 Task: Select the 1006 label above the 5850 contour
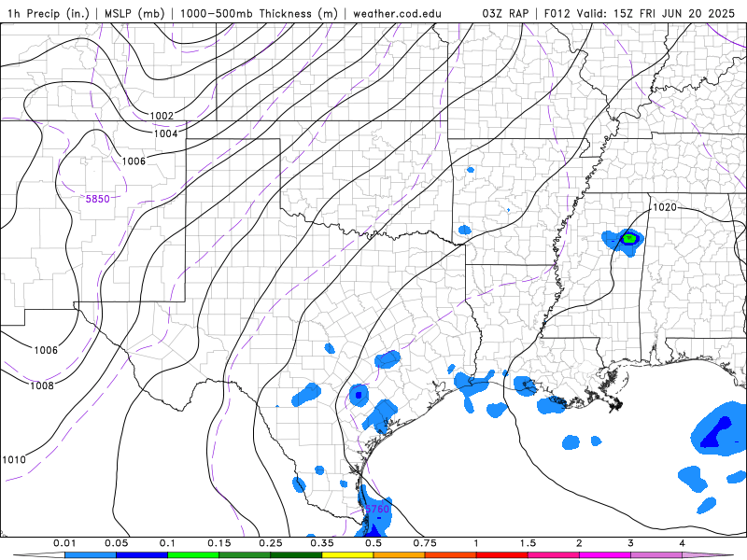click(x=134, y=161)
